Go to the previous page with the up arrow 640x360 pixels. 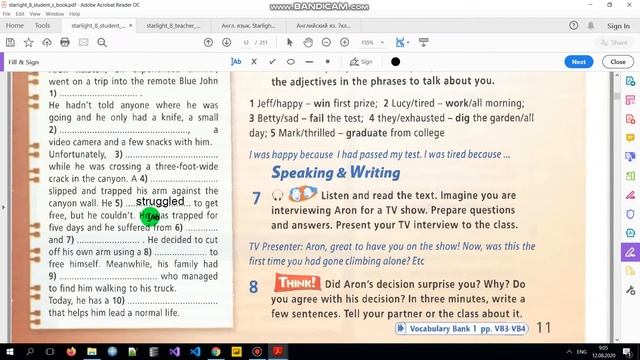(208, 42)
